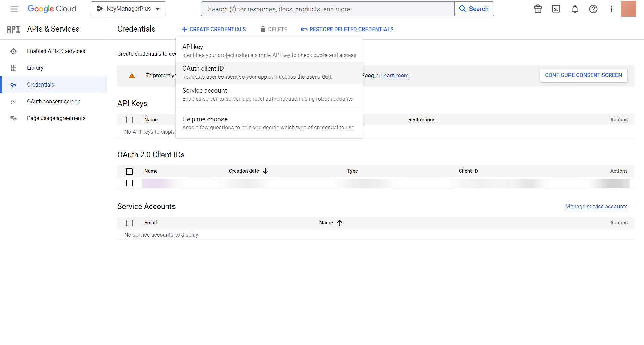Click CONFIGURE CONSENT SCREEN button
This screenshot has height=345, width=644.
tap(584, 75)
